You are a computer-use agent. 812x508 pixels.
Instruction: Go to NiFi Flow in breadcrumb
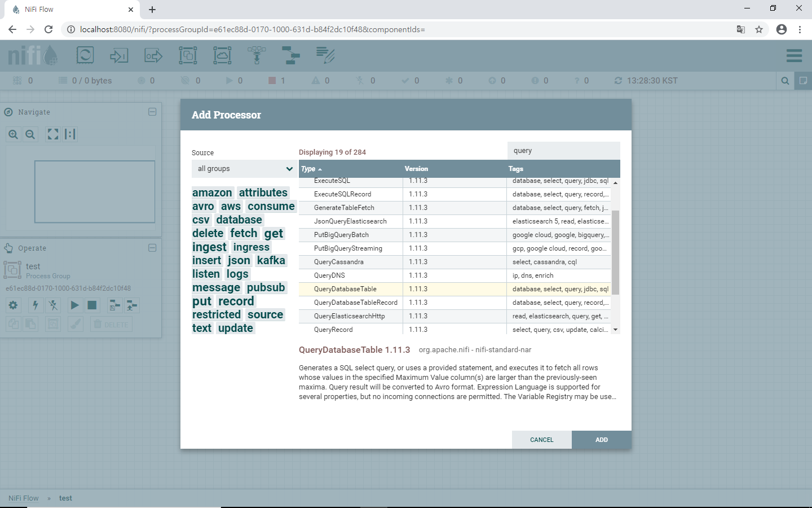tap(24, 498)
